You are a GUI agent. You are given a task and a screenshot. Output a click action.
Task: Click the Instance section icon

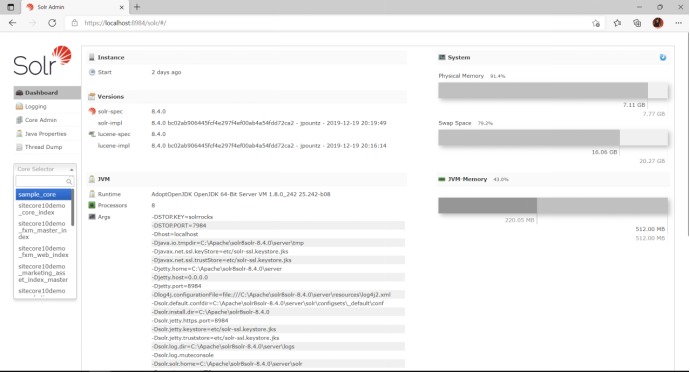click(x=92, y=57)
